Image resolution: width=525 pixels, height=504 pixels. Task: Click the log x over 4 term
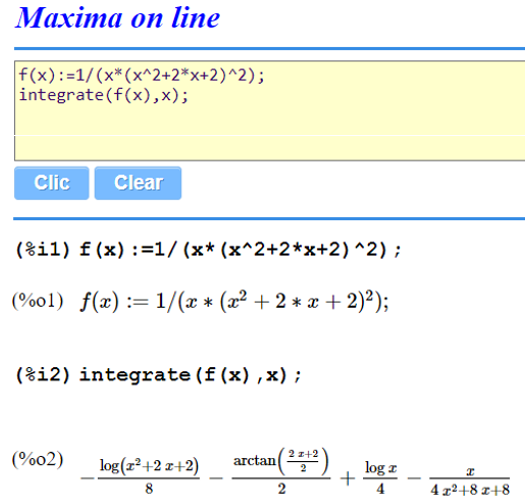click(x=380, y=478)
